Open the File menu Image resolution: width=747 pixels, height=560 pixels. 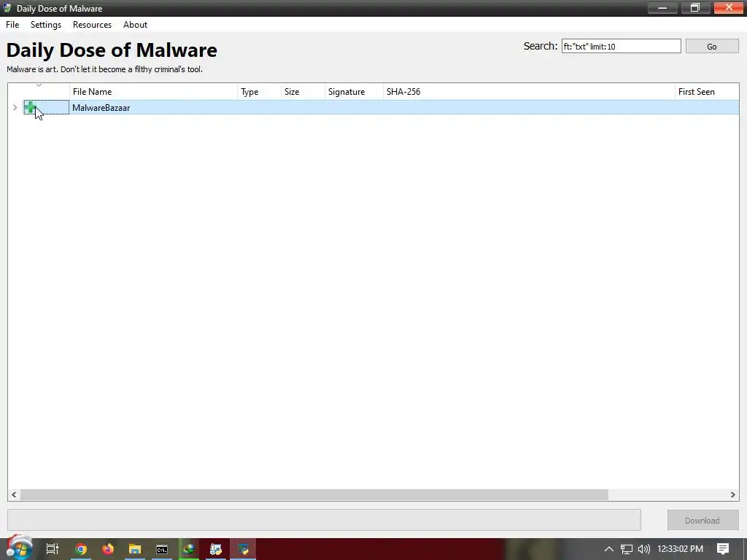point(12,25)
